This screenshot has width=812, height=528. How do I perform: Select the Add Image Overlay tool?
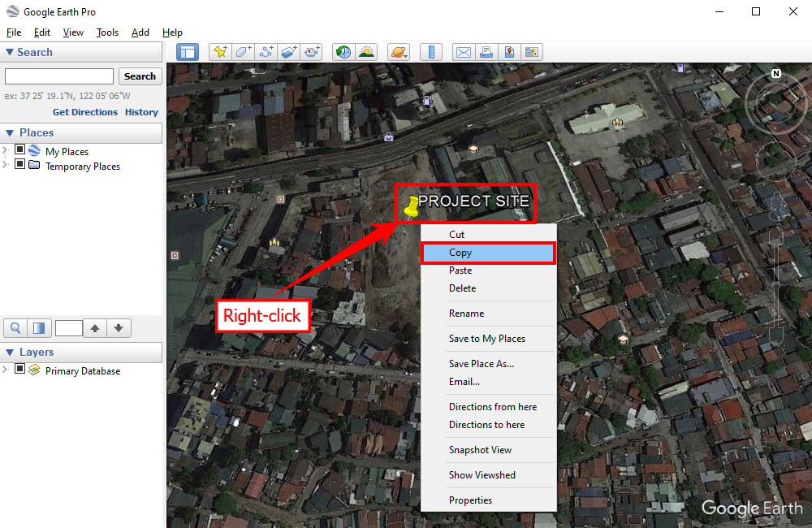point(289,52)
